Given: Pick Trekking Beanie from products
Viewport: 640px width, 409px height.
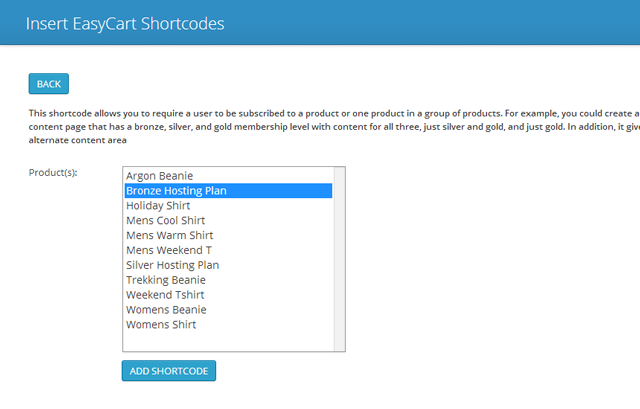Looking at the screenshot, I should 165,280.
